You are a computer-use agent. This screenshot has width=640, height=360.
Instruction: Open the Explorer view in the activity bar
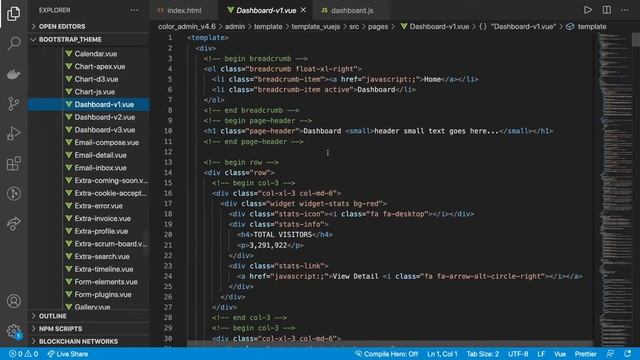click(13, 14)
